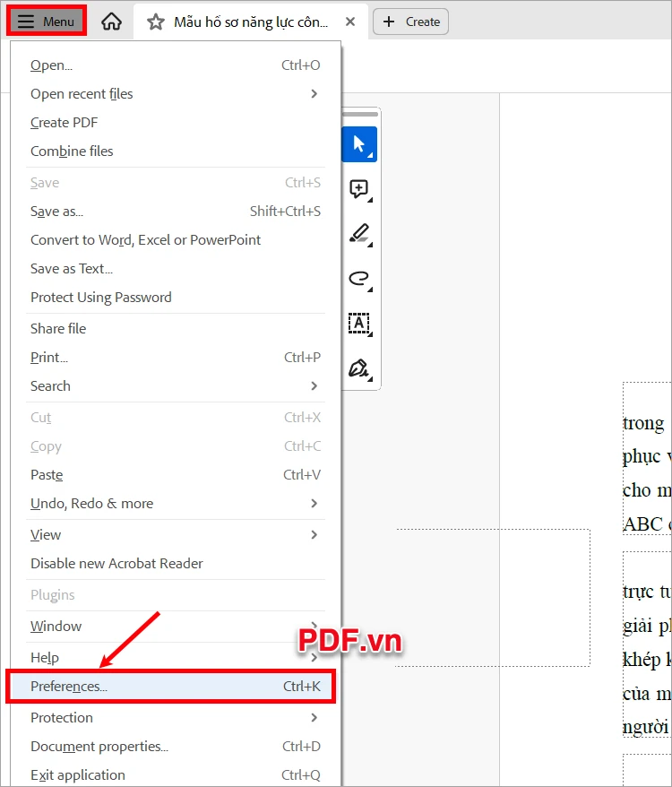672x787 pixels.
Task: Choose Save as Text...
Action: point(175,269)
